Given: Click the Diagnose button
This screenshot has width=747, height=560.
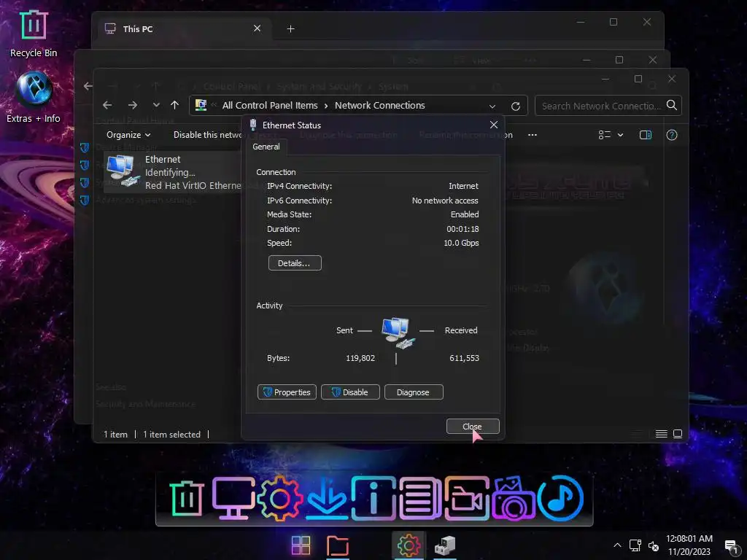Looking at the screenshot, I should [x=414, y=392].
